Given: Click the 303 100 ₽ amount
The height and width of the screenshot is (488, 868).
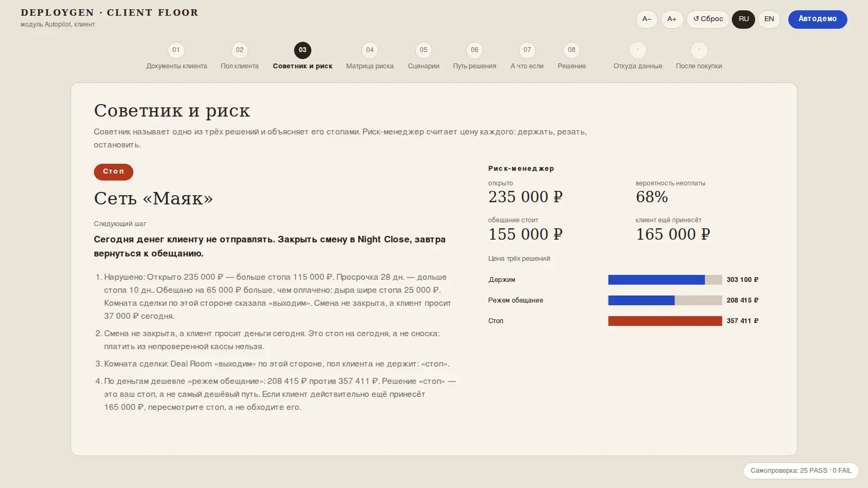Looking at the screenshot, I should tap(743, 280).
